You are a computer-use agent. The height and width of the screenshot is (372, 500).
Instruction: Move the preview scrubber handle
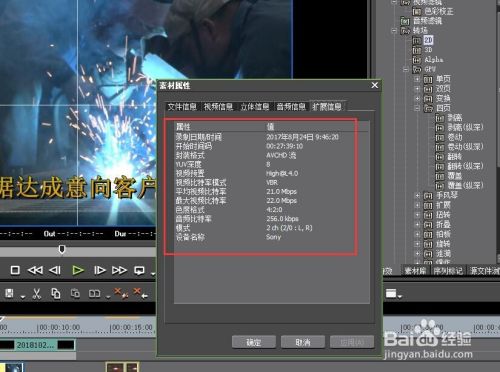62,249
